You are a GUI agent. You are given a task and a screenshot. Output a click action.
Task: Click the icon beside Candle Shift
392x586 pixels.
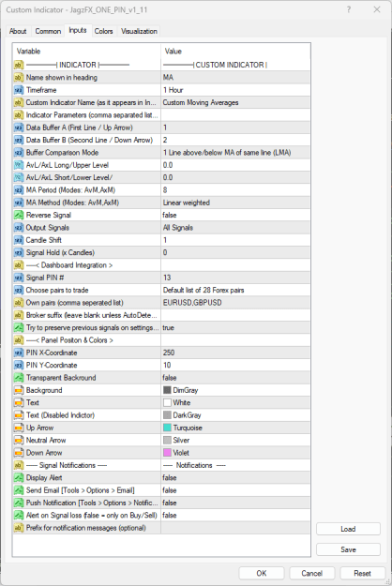[x=19, y=240]
